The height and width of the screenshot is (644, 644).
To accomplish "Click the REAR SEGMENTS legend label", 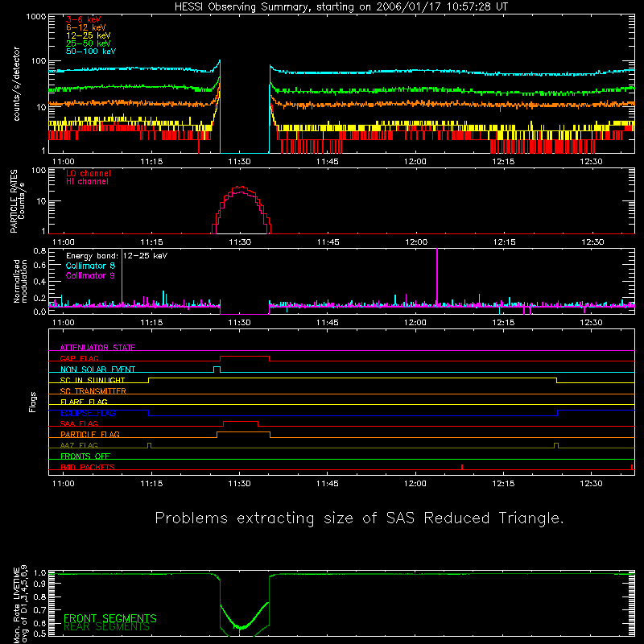I will point(106,627).
